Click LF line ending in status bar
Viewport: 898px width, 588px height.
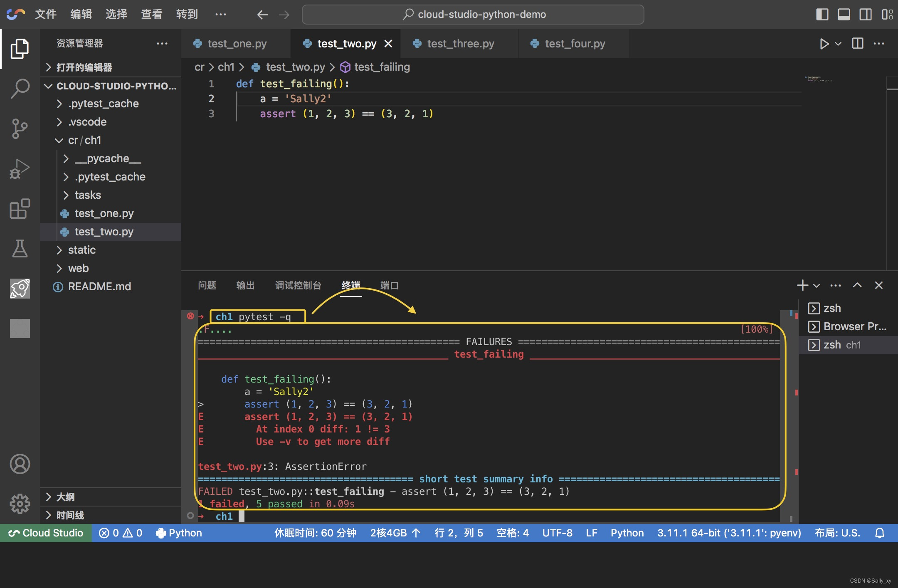point(592,533)
